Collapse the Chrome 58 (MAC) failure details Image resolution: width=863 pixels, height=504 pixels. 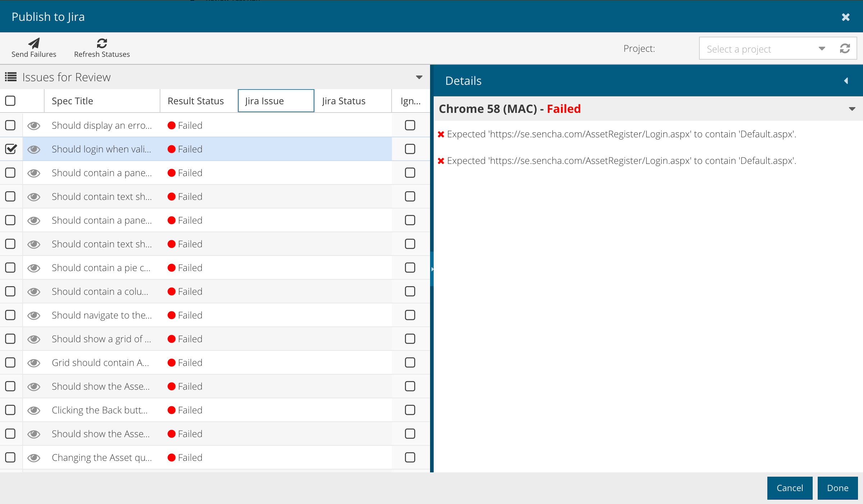(x=851, y=108)
